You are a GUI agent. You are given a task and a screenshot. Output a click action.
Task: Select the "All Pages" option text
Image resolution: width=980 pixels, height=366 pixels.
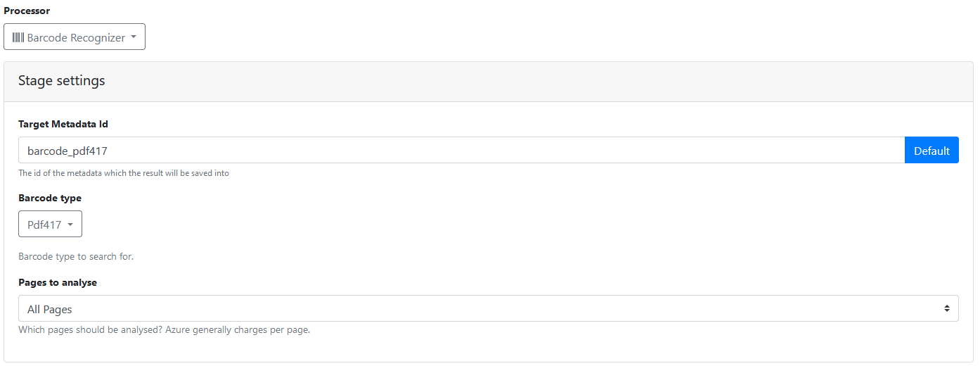click(x=49, y=309)
